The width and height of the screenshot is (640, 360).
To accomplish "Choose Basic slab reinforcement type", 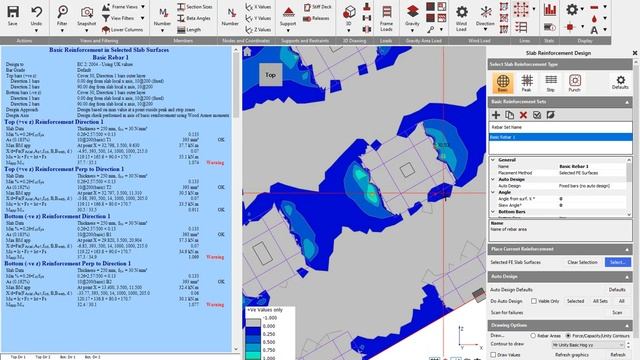I will click(502, 82).
